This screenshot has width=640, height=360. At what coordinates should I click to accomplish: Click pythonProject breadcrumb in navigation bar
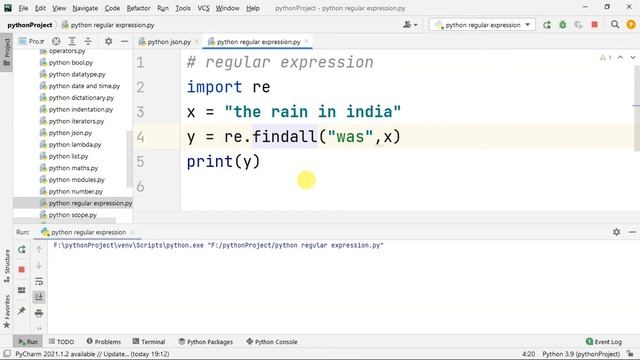[x=29, y=25]
